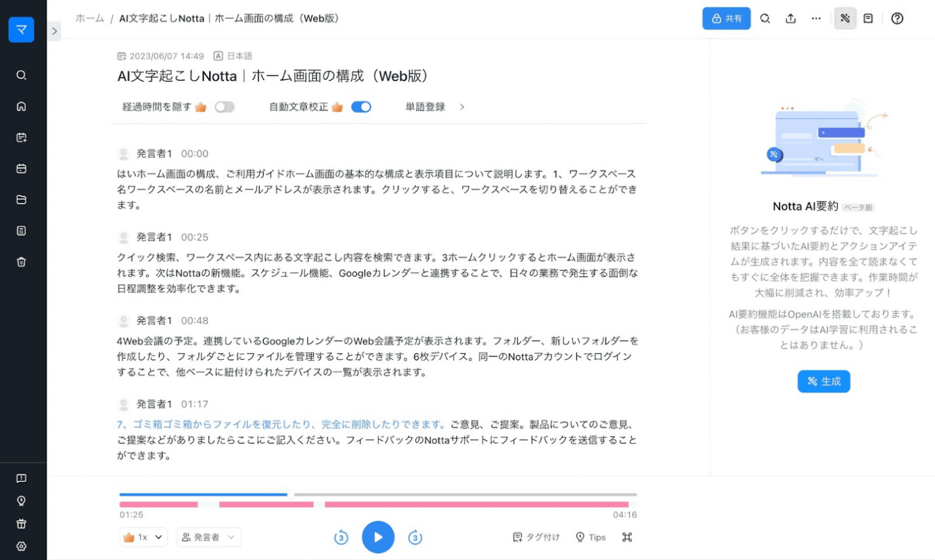Toggle the AI summary panel icon
The image size is (935, 560).
pyautogui.click(x=845, y=18)
